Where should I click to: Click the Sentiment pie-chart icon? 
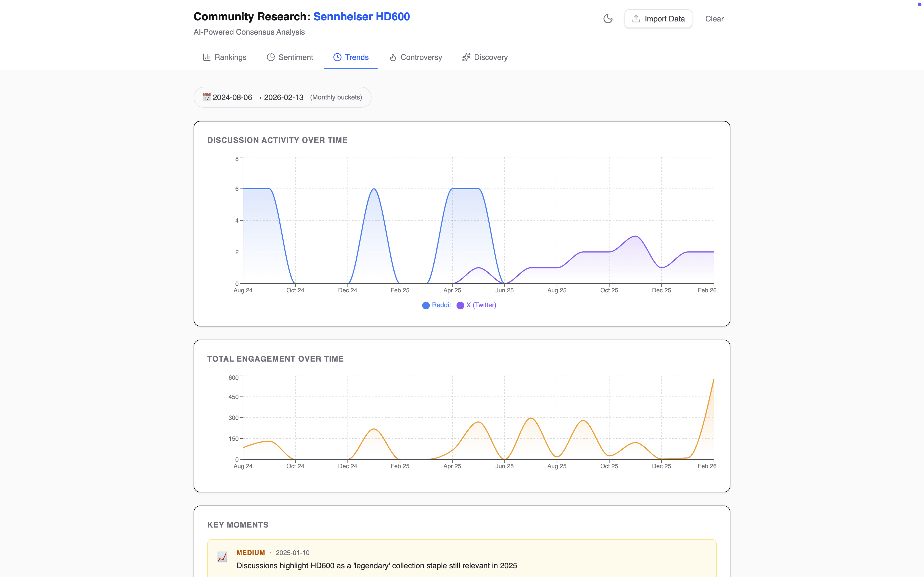pos(271,57)
